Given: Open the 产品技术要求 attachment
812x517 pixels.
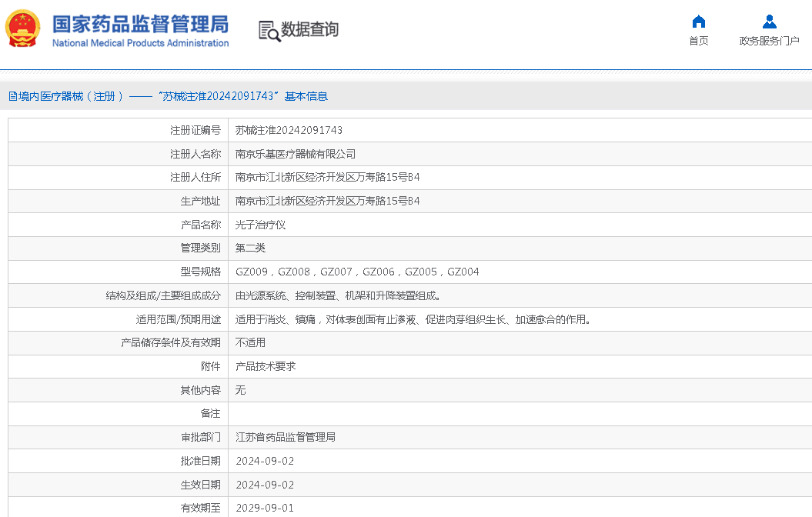Looking at the screenshot, I should tap(266, 366).
